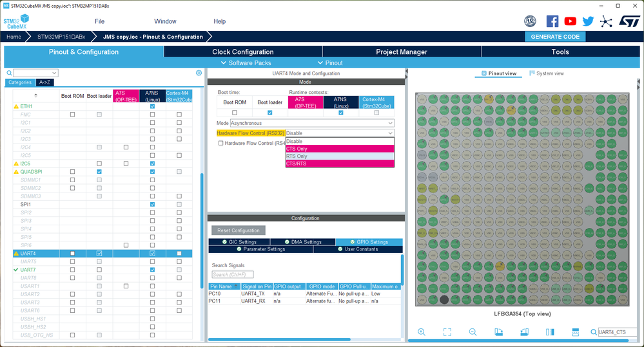Click the STM32CubeMX logo
Image resolution: width=644 pixels, height=347 pixels.
pos(16,21)
